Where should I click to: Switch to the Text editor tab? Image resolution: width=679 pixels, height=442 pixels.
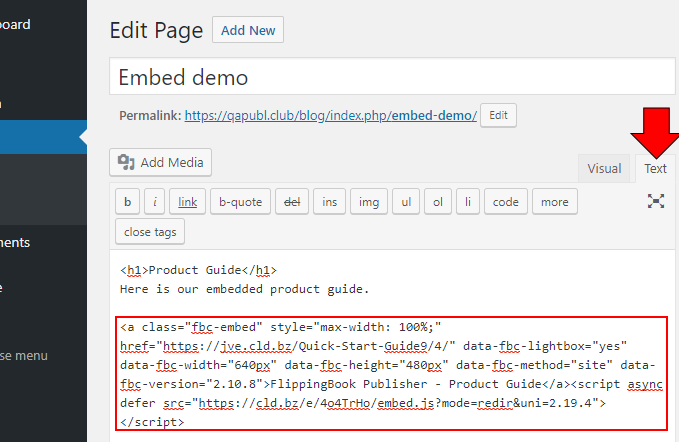pos(655,168)
